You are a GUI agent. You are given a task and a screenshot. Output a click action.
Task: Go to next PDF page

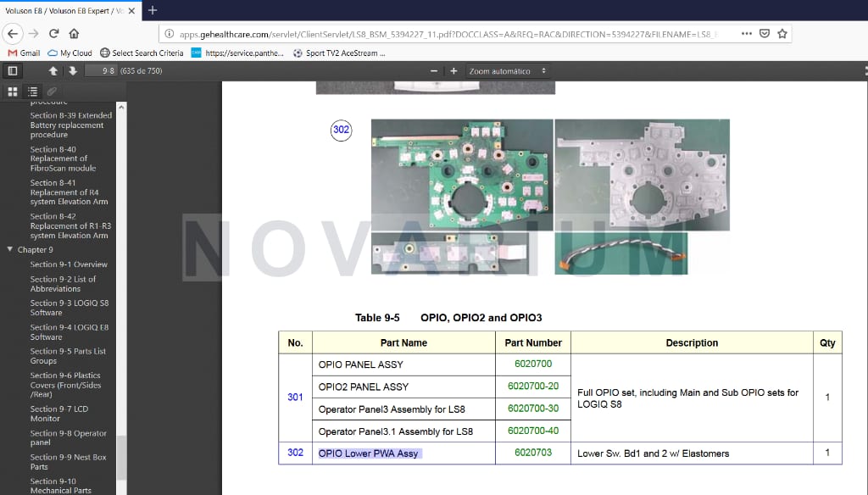[x=73, y=71]
